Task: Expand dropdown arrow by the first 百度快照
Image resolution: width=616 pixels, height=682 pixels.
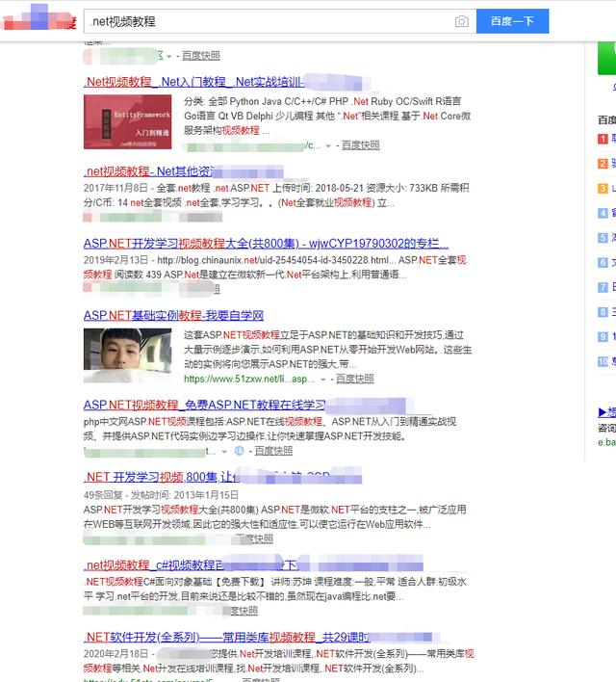Action: point(169,56)
